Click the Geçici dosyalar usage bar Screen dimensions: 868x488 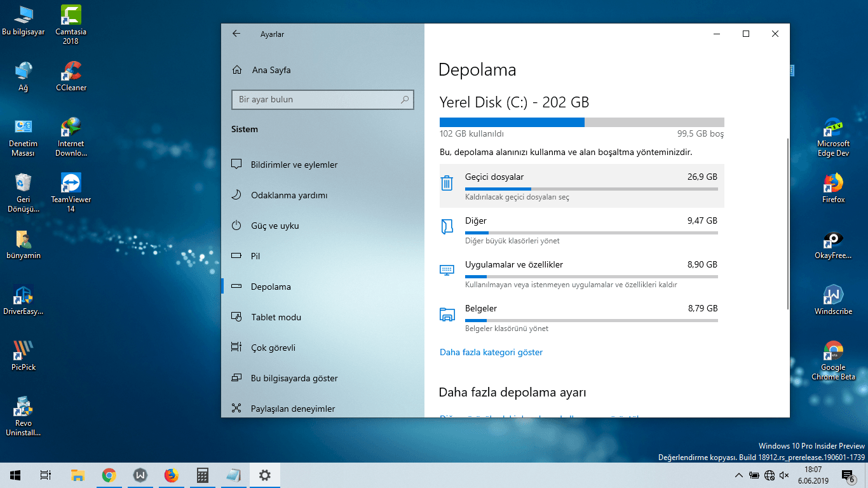coord(592,189)
